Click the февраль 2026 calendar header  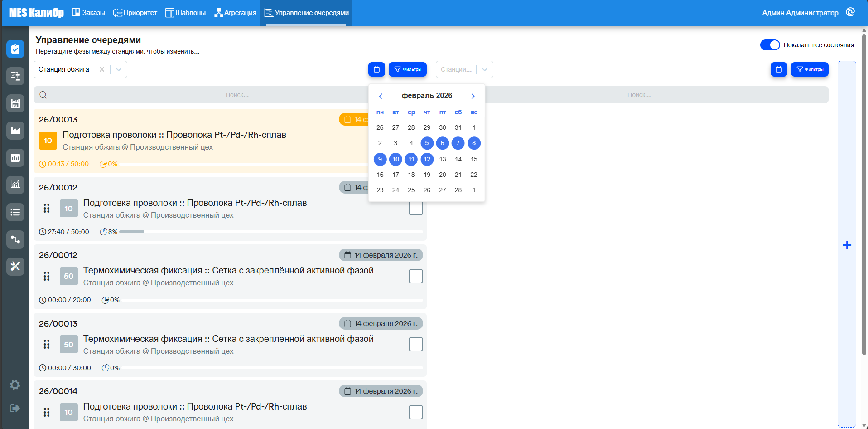pos(427,96)
